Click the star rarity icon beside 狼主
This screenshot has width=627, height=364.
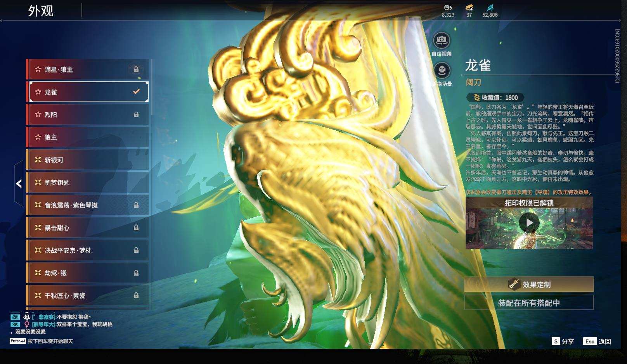point(38,137)
